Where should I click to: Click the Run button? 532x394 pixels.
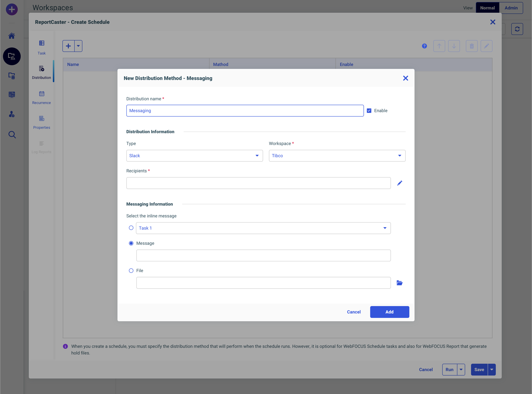click(450, 369)
